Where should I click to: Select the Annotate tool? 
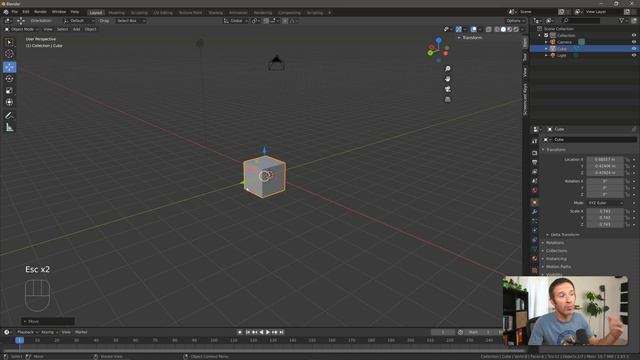pyautogui.click(x=9, y=116)
